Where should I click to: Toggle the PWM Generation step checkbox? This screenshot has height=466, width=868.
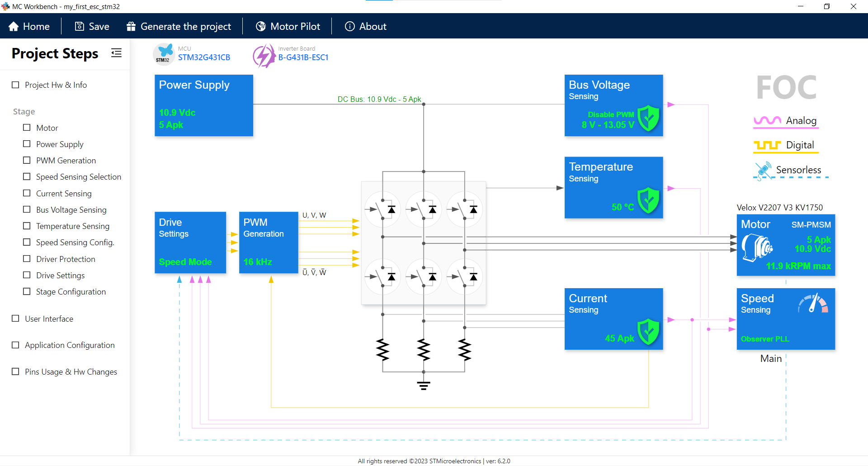click(27, 160)
